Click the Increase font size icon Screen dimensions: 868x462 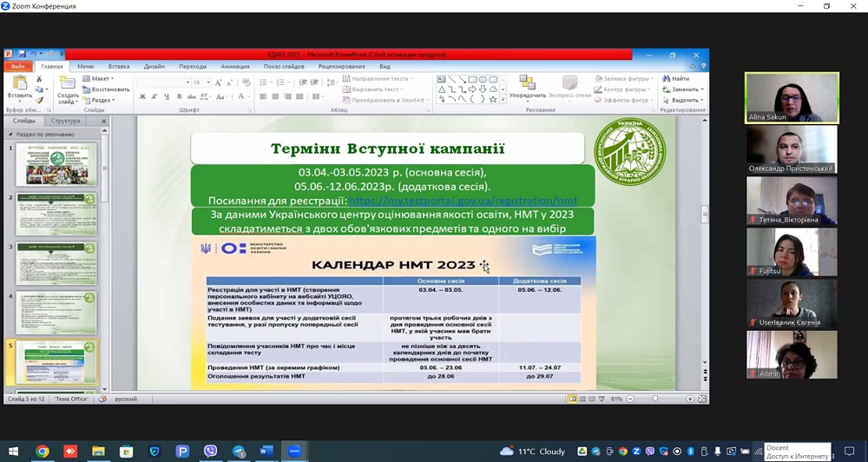(218, 82)
